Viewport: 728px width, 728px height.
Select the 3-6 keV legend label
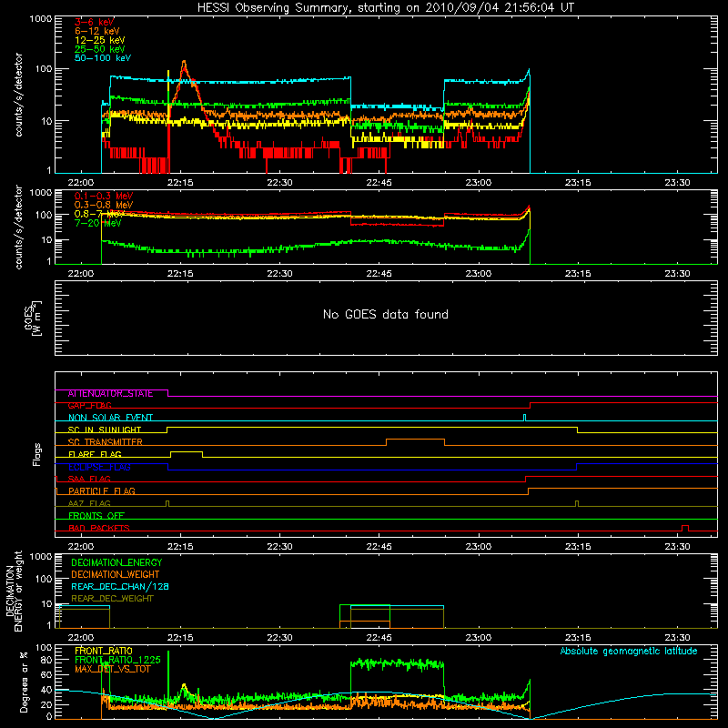tap(95, 22)
